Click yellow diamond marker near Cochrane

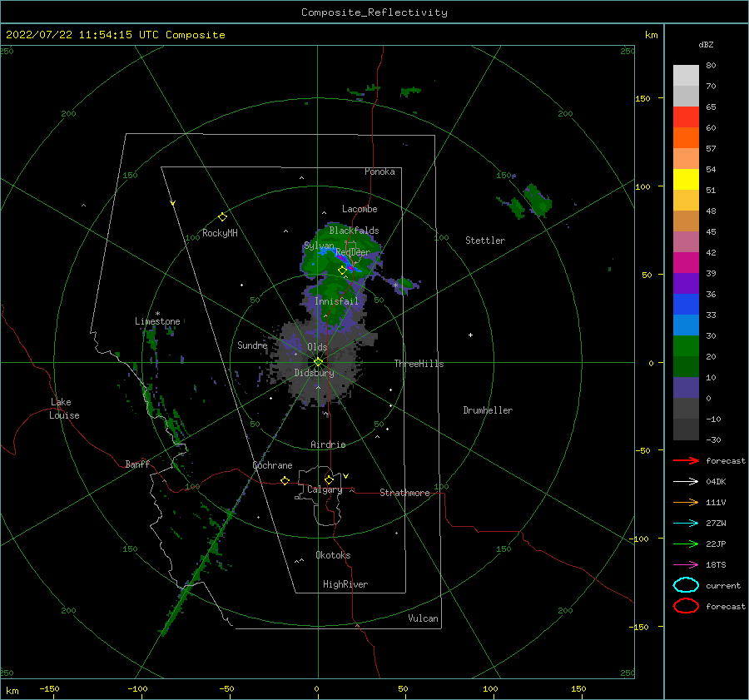[285, 480]
